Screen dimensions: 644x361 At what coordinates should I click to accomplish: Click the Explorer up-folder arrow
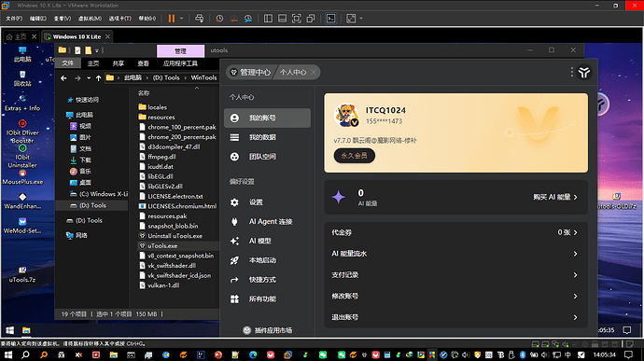pyautogui.click(x=99, y=77)
